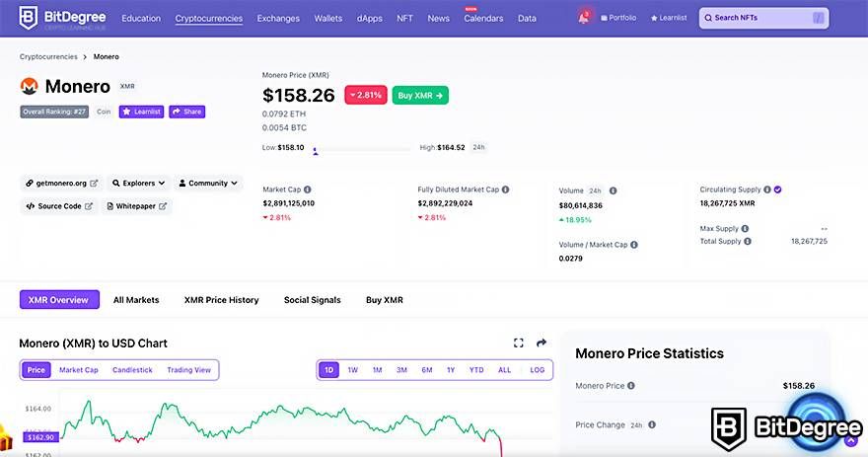Screen dimensions: 868x457
Task: Click the Cryptocurrencies breadcrumb link
Action: click(x=48, y=56)
